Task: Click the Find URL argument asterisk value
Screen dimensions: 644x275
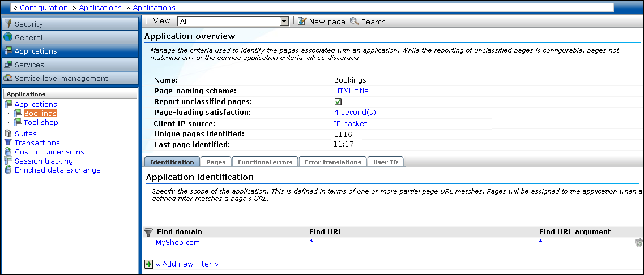Action: pyautogui.click(x=541, y=242)
